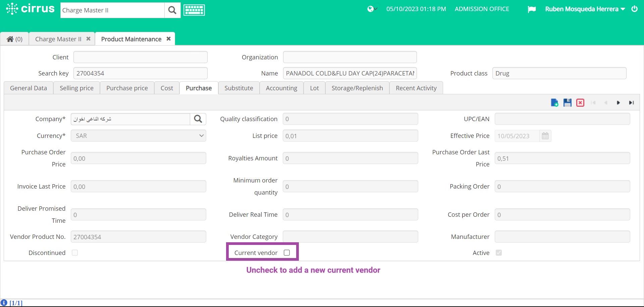Image resolution: width=644 pixels, height=307 pixels.
Task: Go to the next record arrow
Action: (x=619, y=103)
